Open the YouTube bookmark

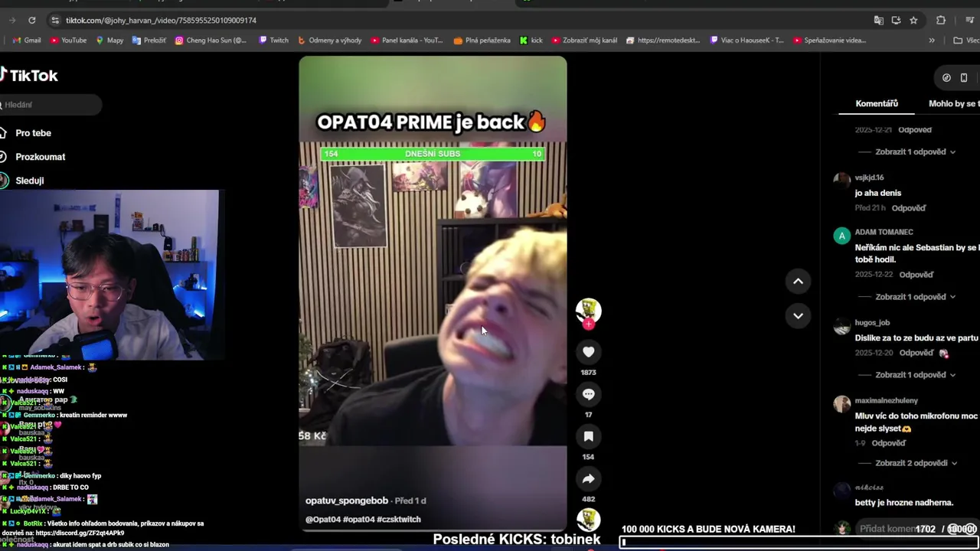tap(68, 40)
